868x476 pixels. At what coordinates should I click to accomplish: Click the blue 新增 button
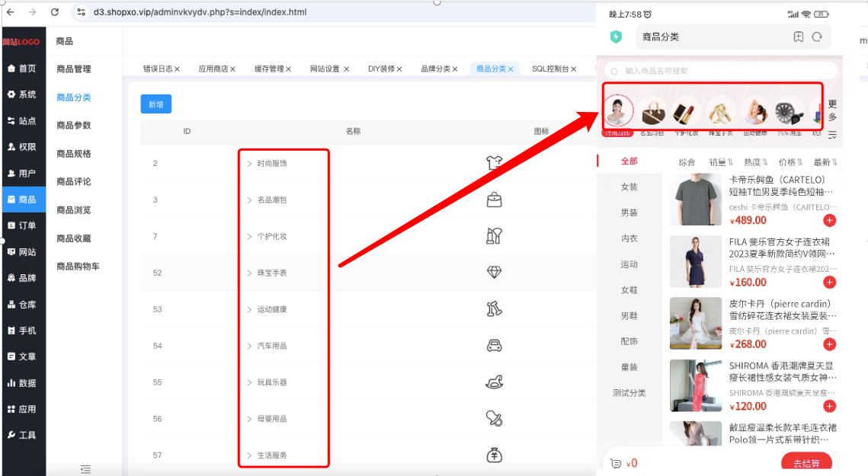[156, 104]
